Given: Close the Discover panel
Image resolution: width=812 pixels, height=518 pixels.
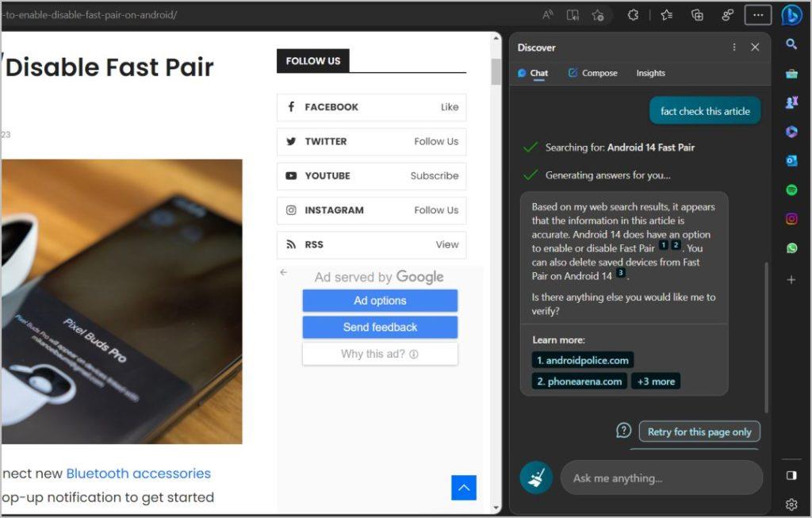Looking at the screenshot, I should (x=755, y=47).
